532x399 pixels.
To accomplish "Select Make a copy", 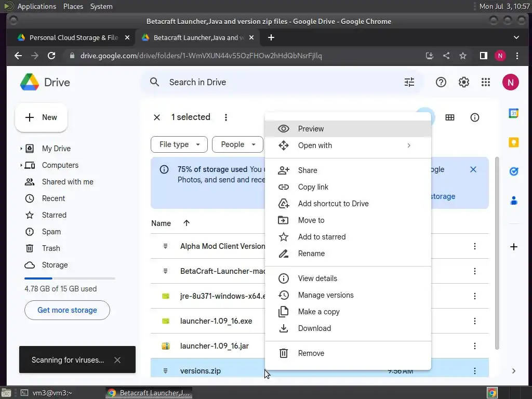I will [x=348, y=312].
